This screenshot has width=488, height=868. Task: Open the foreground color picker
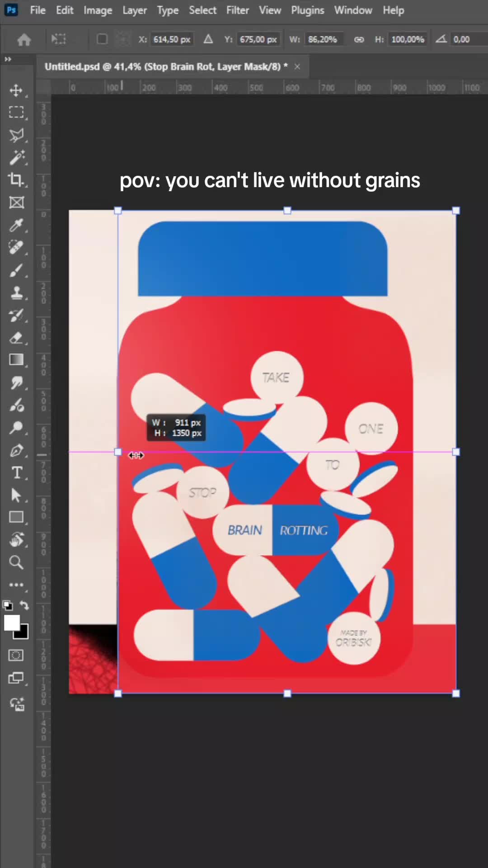coord(11,623)
